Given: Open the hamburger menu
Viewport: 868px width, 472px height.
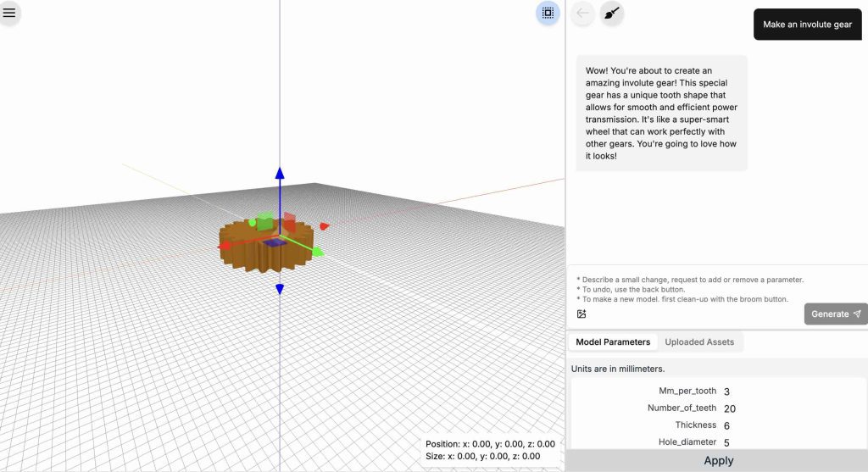Looking at the screenshot, I should (x=9, y=13).
